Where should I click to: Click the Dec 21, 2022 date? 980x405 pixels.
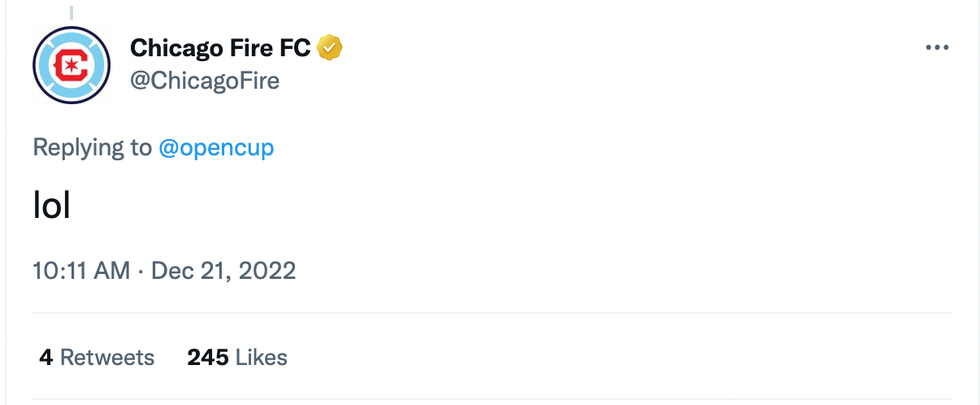click(x=223, y=270)
